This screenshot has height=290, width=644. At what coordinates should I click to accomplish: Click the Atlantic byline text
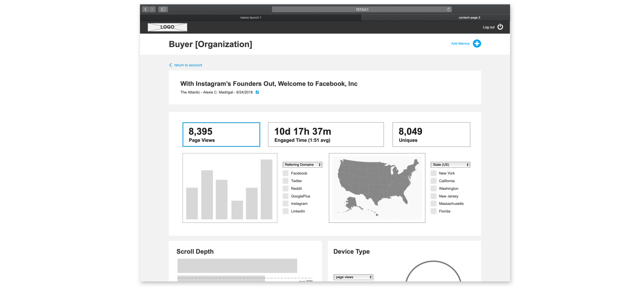click(x=216, y=92)
